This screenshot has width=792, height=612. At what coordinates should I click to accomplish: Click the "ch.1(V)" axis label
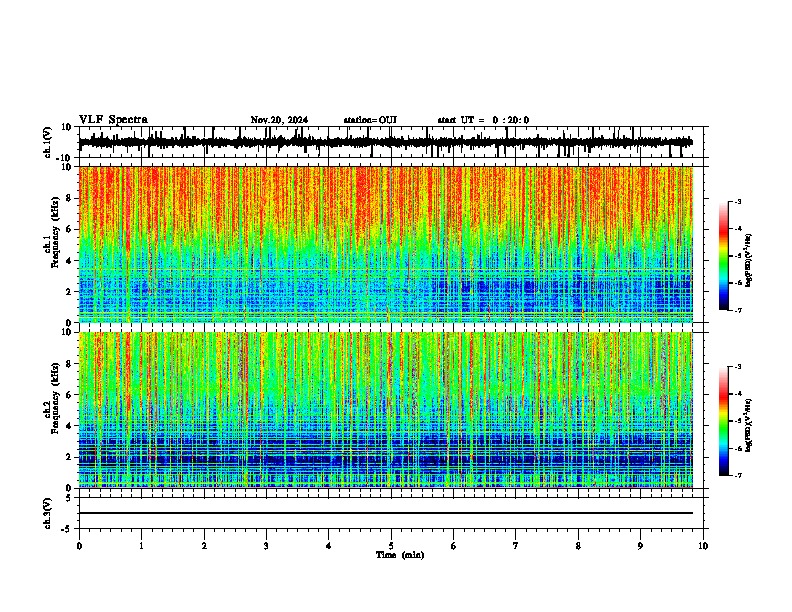pyautogui.click(x=48, y=142)
